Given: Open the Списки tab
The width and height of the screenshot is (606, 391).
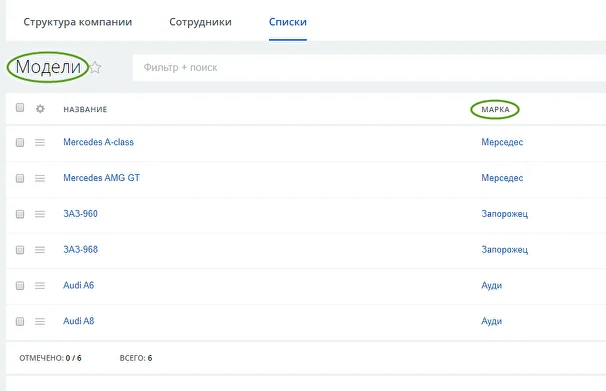Looking at the screenshot, I should tap(288, 22).
